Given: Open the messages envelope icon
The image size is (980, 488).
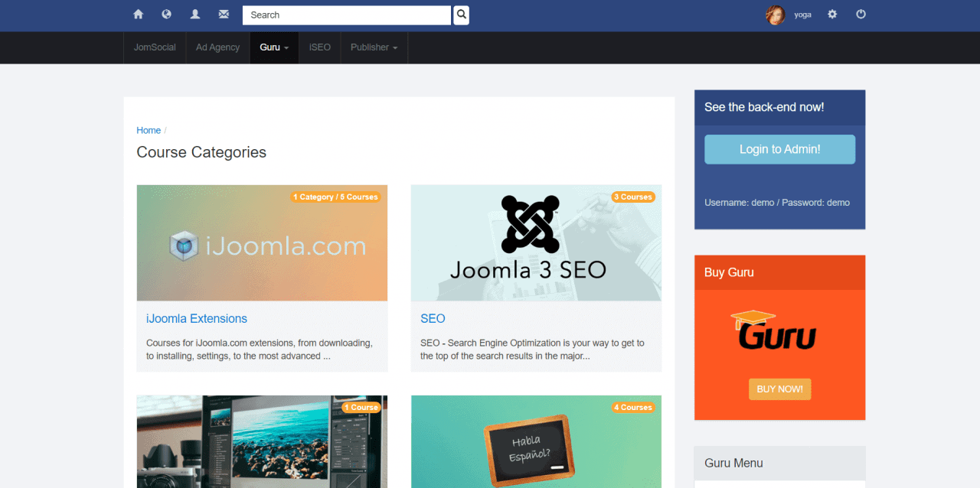Looking at the screenshot, I should coord(224,15).
